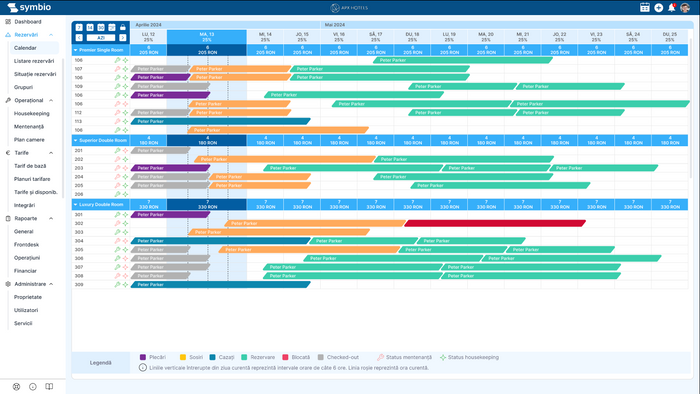Viewport: 700px width, 394px height.
Task: Select the 7-day calendar view icon
Action: pos(79,27)
